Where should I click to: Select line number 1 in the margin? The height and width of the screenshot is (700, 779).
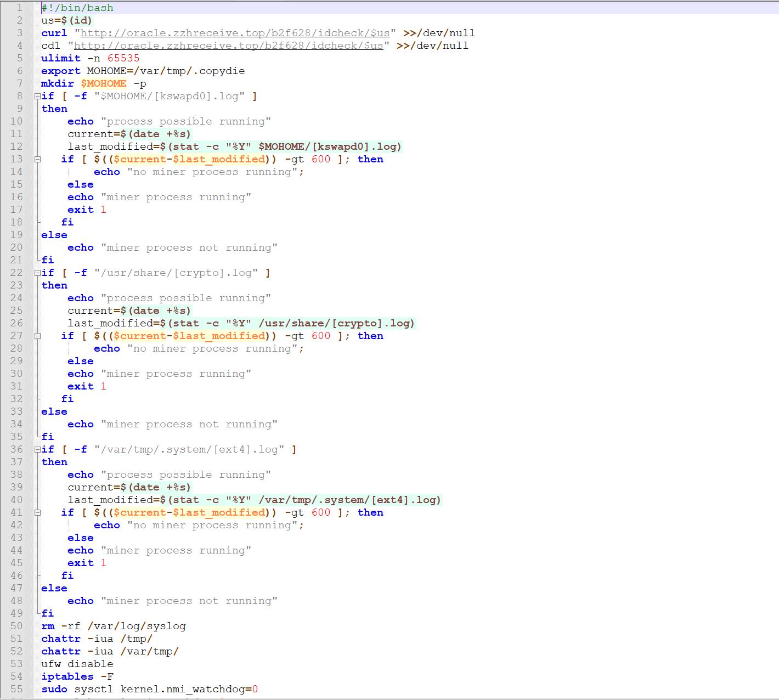click(19, 8)
